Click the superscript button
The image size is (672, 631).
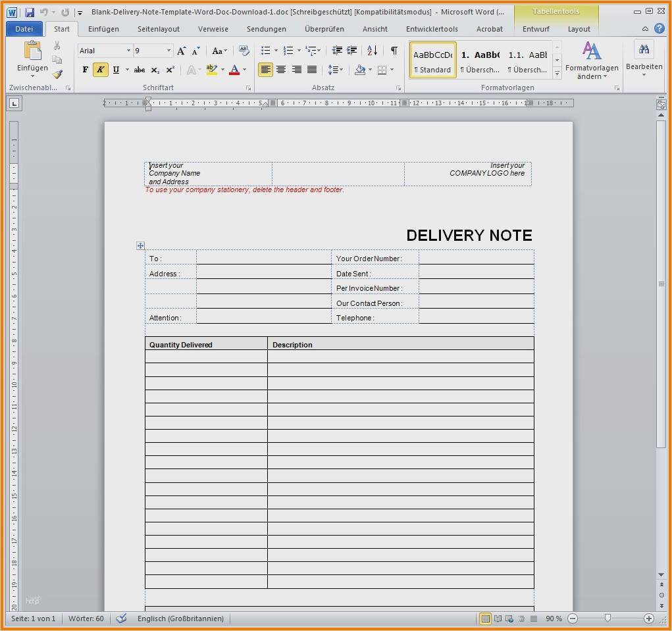[170, 70]
